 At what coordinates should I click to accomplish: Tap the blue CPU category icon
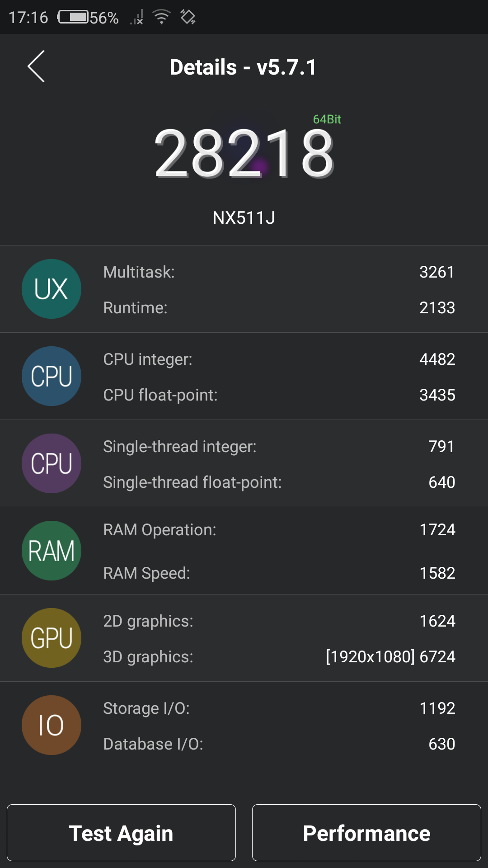[x=52, y=376]
